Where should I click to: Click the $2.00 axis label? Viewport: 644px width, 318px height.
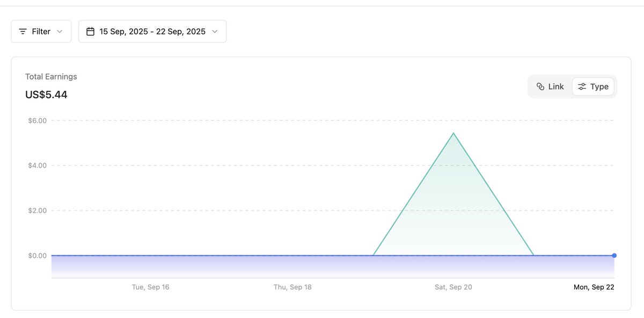(38, 211)
